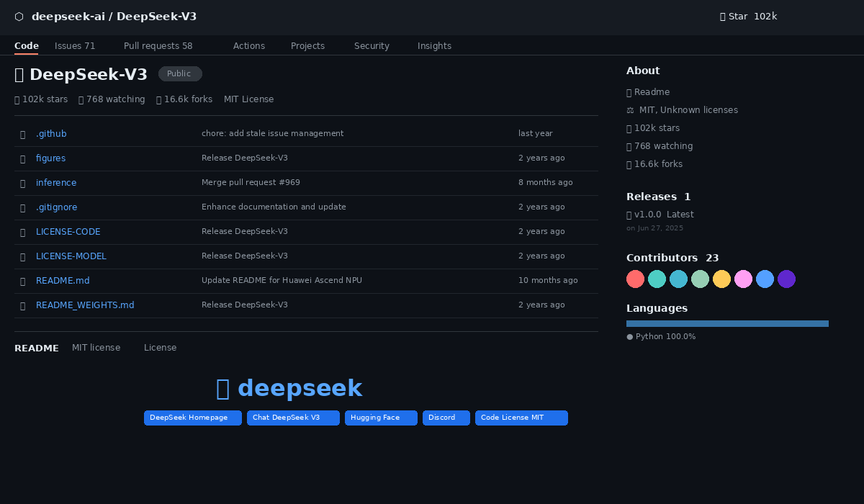864x504 pixels.
Task: Click the GitHub logo in the top bar
Action: [x=18, y=16]
